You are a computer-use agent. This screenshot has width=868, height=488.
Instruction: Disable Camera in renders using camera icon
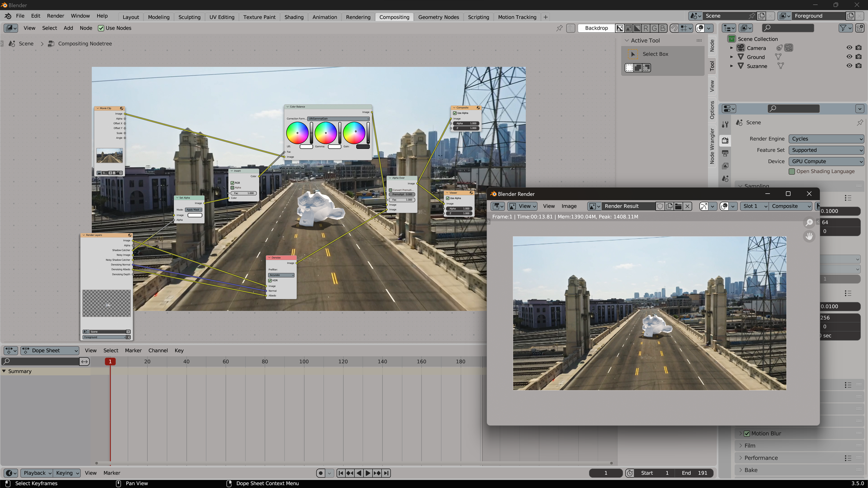click(x=859, y=48)
